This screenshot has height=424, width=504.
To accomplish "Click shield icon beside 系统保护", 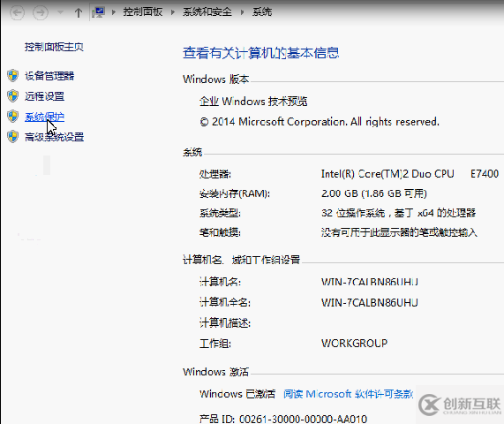I will 13,117.
